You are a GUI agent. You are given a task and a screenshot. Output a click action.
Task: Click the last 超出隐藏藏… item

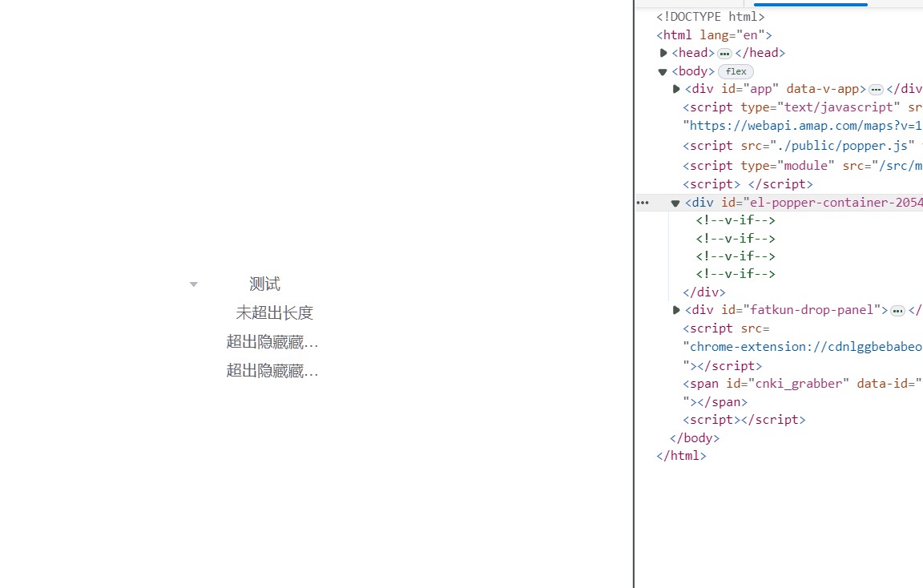(272, 371)
